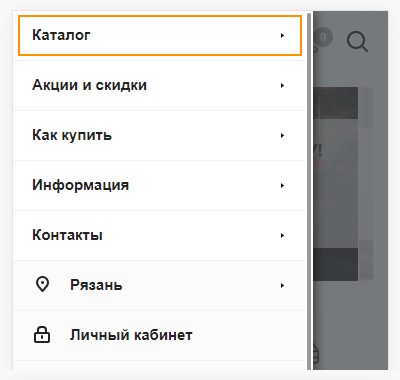Click the location pin icon beside Рязань
Image resolution: width=400 pixels, height=380 pixels.
(x=42, y=285)
